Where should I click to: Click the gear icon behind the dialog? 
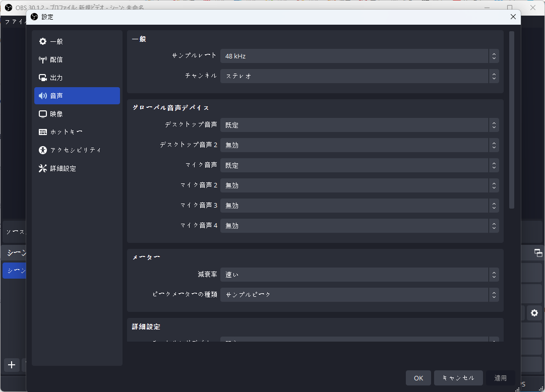(534, 313)
